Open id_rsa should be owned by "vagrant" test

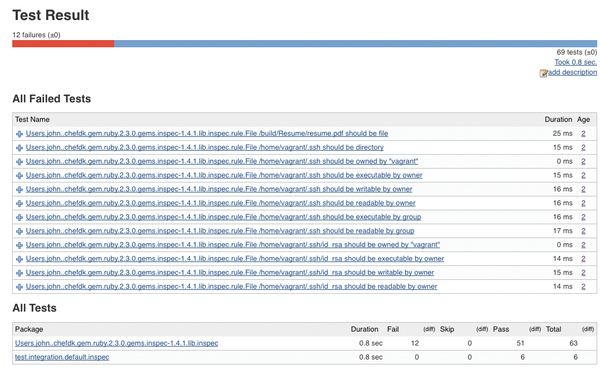(233, 244)
